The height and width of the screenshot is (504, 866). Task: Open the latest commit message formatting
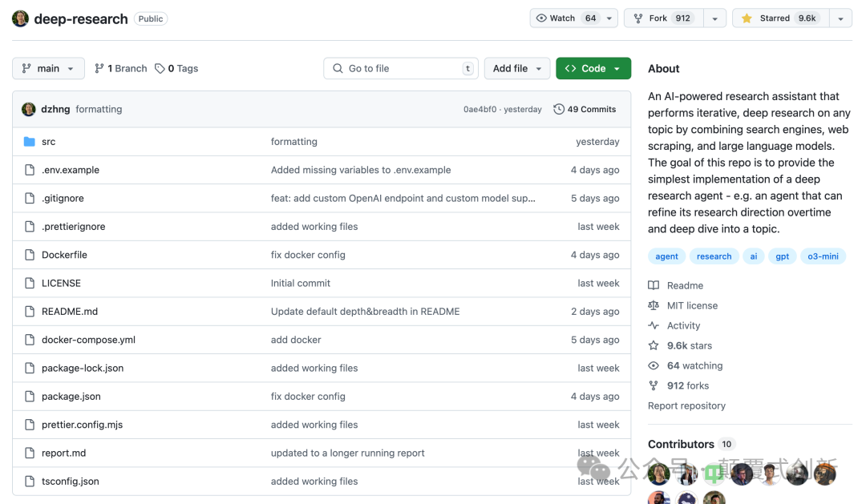tap(99, 109)
